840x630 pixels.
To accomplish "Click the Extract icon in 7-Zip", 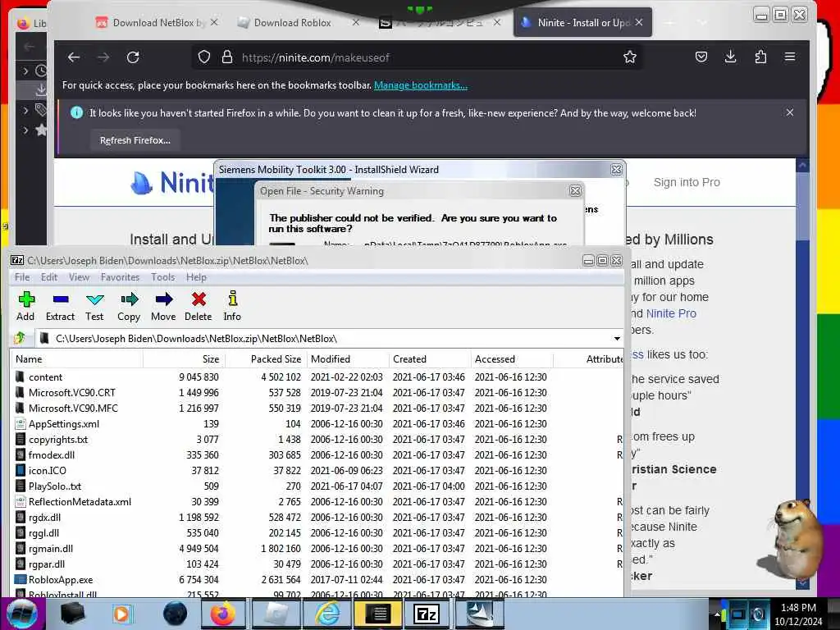I will [x=60, y=299].
